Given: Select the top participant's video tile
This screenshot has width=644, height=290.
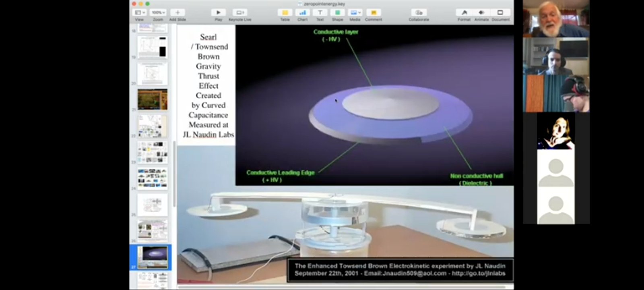Looking at the screenshot, I should [556, 19].
